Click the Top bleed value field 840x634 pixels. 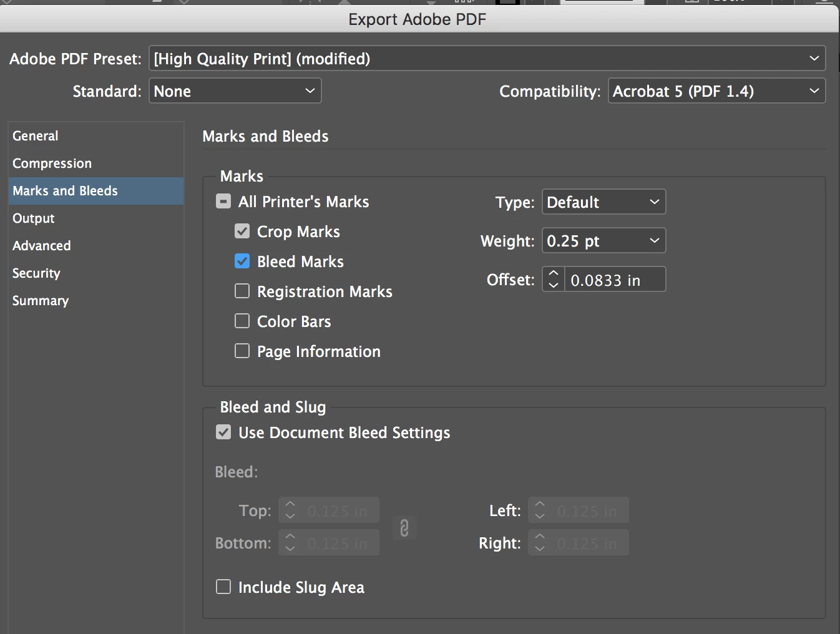tap(339, 510)
